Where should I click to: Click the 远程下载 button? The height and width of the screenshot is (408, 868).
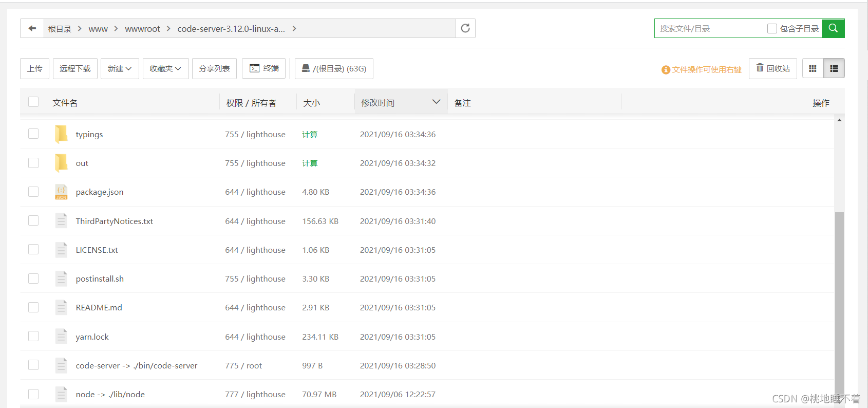coord(75,68)
